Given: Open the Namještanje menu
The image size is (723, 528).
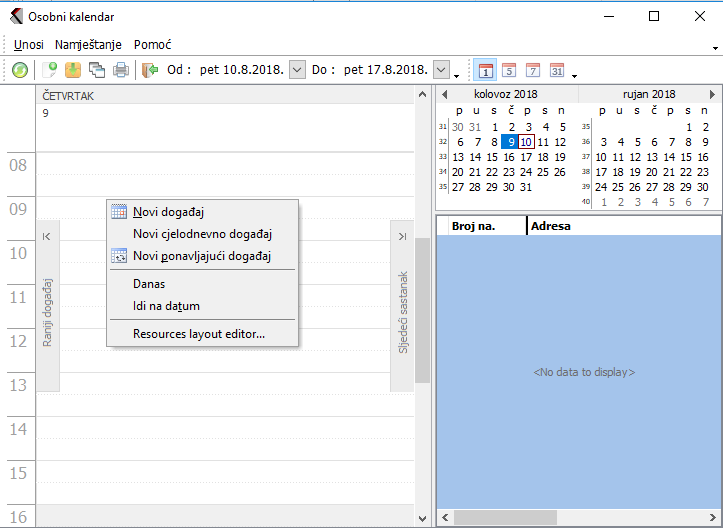Looking at the screenshot, I should pos(88,45).
